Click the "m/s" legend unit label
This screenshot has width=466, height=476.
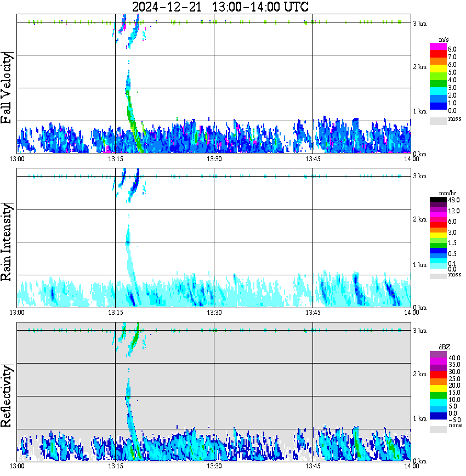point(444,39)
